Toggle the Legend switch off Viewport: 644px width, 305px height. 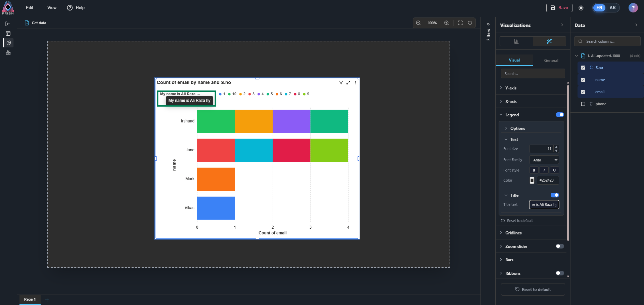tap(560, 115)
